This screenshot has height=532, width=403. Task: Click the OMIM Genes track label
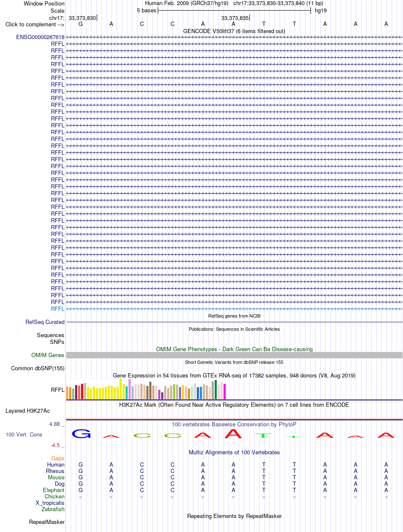coord(48,355)
